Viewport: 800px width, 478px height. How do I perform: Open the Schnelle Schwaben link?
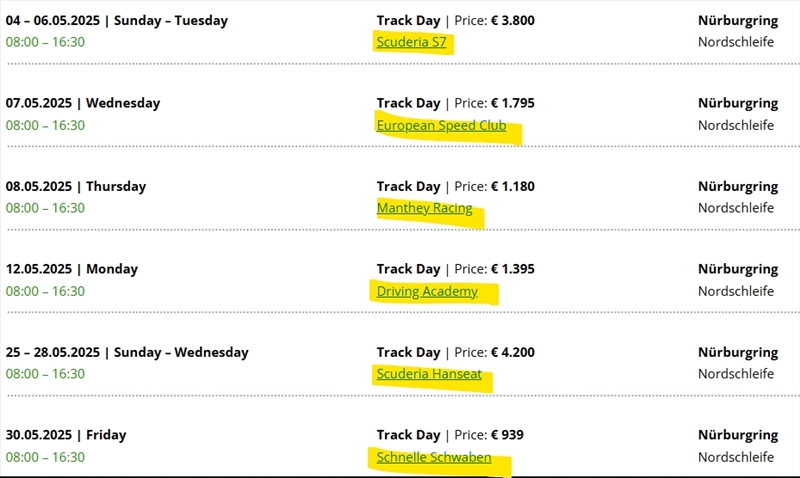pos(434,457)
